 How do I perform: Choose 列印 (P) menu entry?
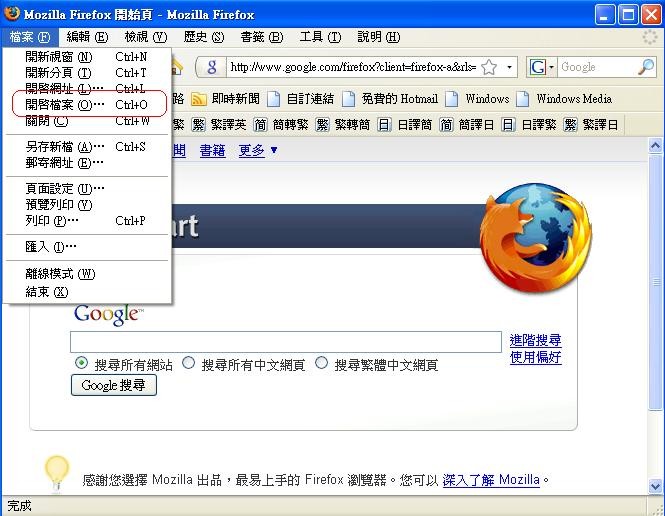[x=87, y=220]
